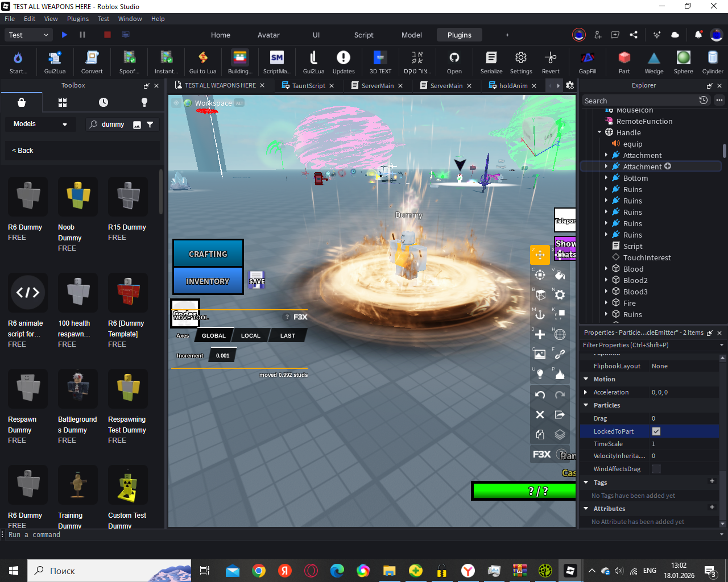Open the holdAnim script tab

click(513, 86)
